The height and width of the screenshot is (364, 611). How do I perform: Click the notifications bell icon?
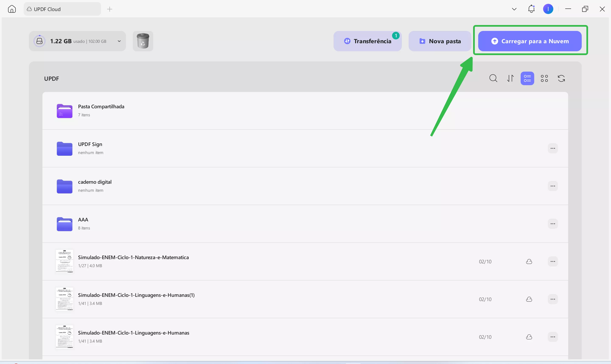(531, 9)
